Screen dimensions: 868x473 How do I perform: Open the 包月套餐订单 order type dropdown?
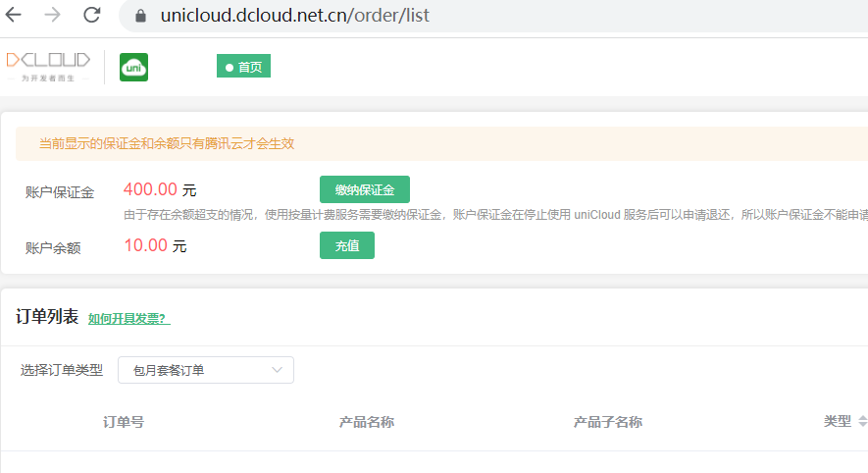206,370
